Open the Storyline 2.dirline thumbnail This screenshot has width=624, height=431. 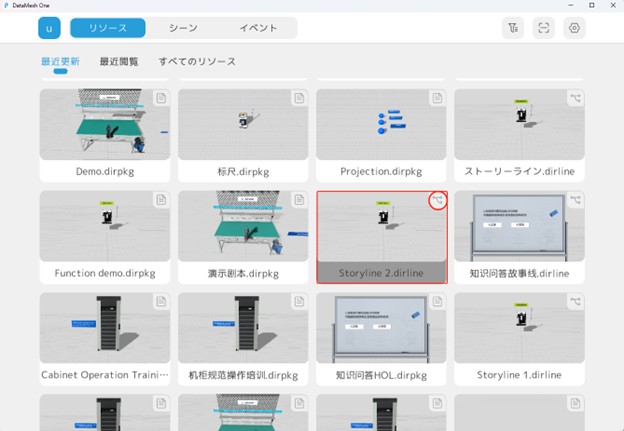pyautogui.click(x=381, y=226)
